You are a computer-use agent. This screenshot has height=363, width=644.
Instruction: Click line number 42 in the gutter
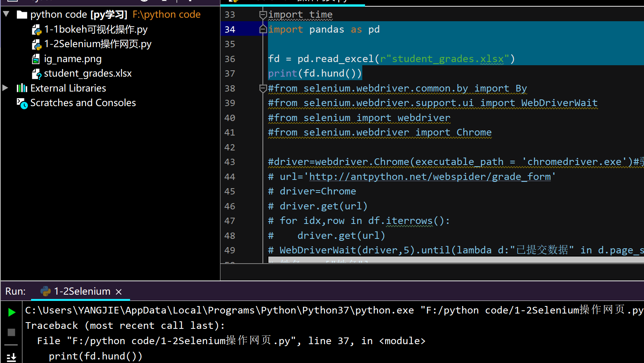pyautogui.click(x=230, y=147)
